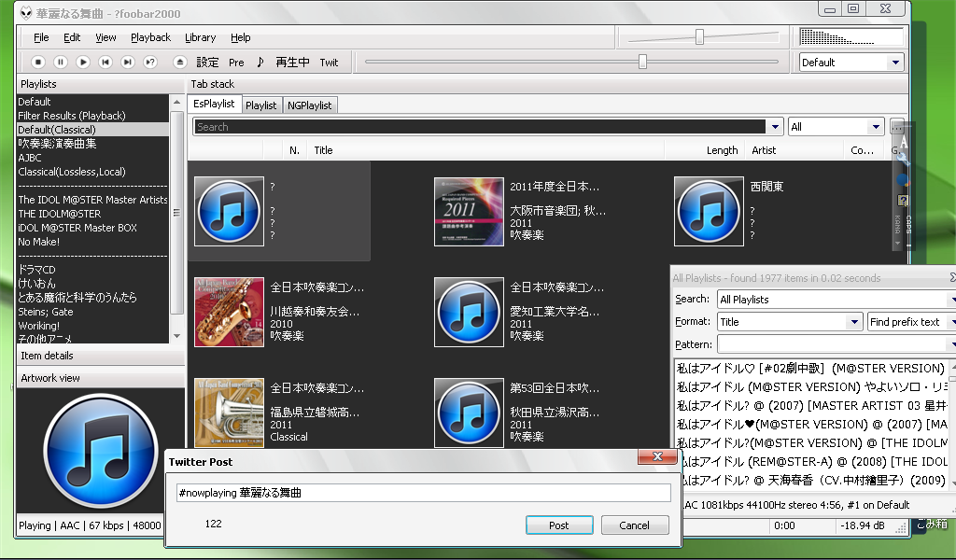Click the Pre toolbar button

click(236, 63)
